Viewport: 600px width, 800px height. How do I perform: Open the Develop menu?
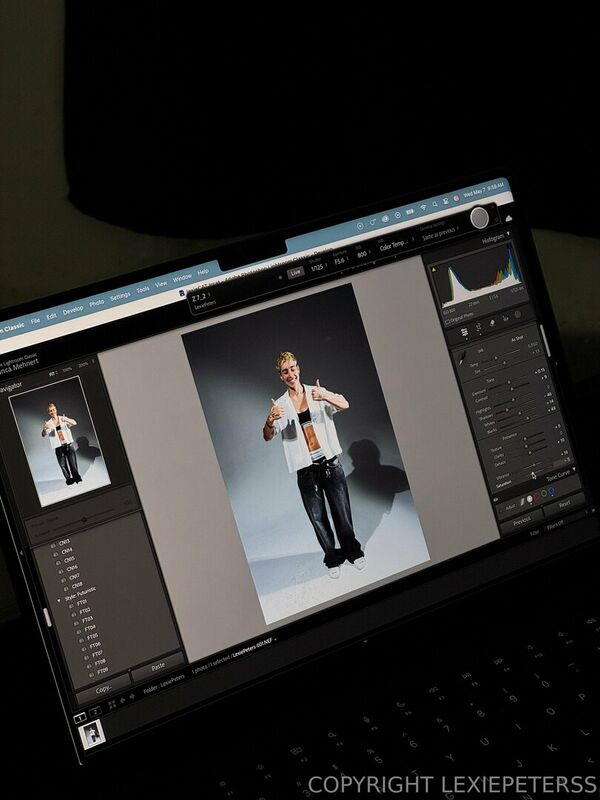(73, 310)
